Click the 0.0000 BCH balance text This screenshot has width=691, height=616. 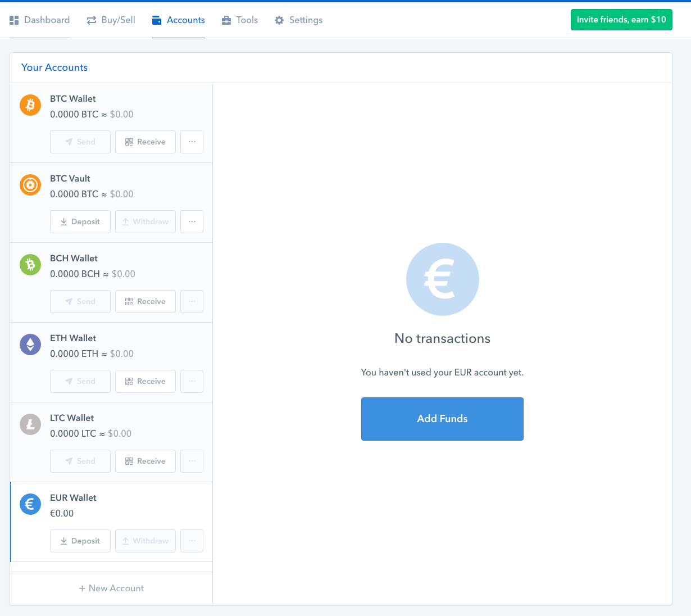click(x=75, y=274)
